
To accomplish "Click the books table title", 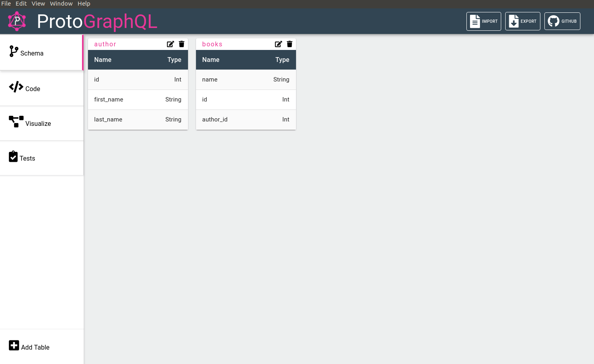I will (212, 44).
